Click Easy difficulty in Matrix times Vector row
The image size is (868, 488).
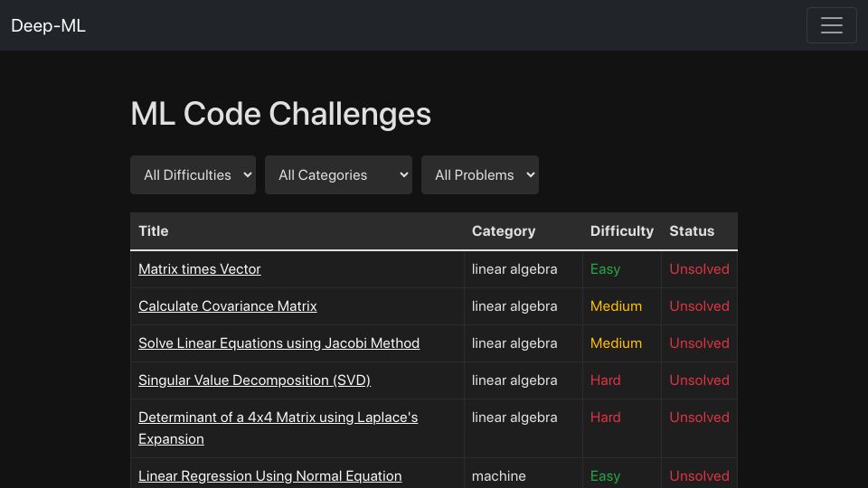pyautogui.click(x=605, y=269)
